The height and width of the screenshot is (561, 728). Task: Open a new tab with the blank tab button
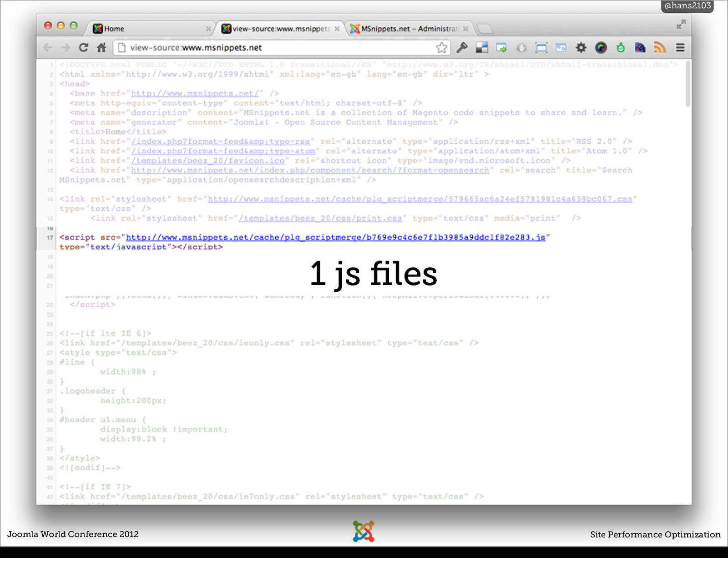[x=485, y=29]
